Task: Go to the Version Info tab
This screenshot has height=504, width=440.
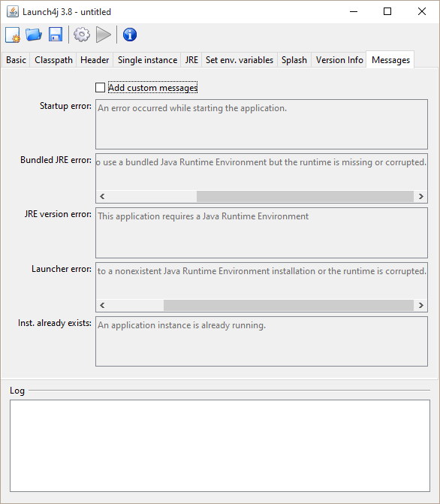Action: 339,60
